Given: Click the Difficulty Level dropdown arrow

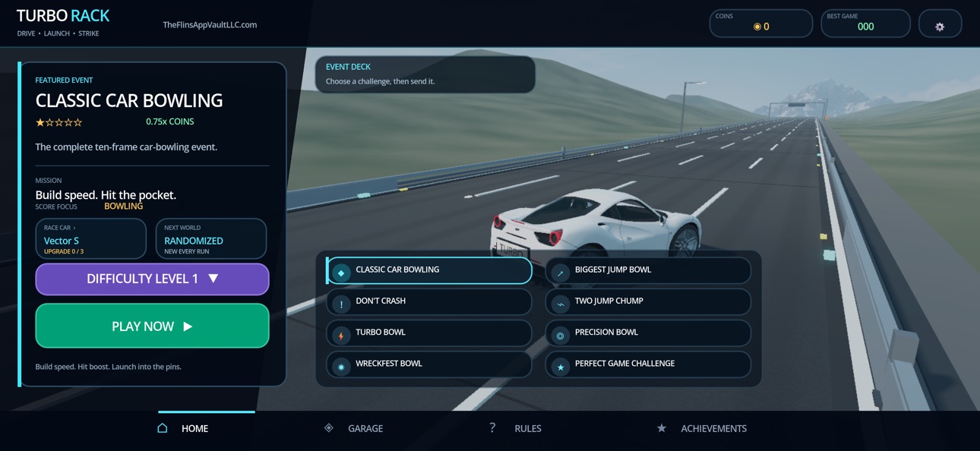Looking at the screenshot, I should pos(213,279).
